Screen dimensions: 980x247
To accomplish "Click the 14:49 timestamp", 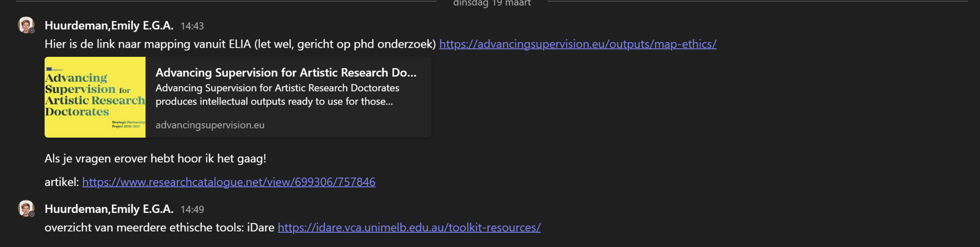I will point(192,209).
